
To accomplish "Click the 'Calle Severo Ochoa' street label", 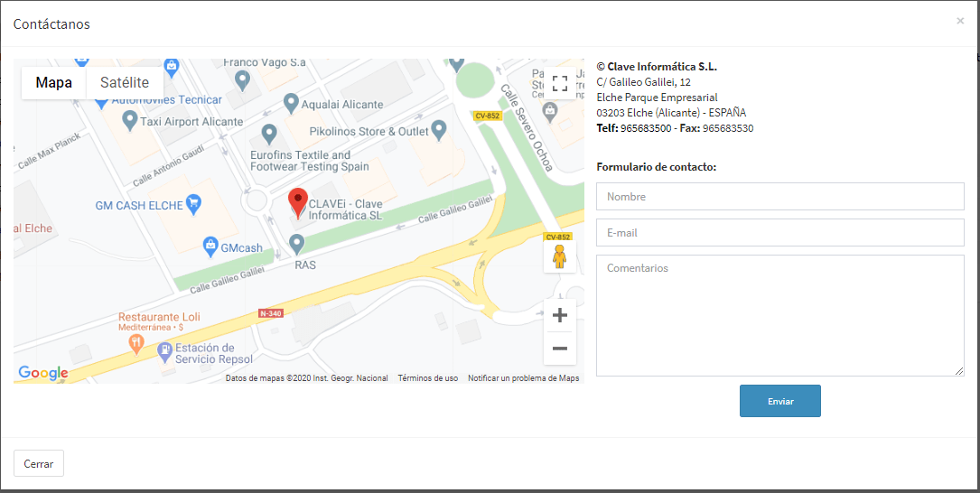I will (527, 128).
